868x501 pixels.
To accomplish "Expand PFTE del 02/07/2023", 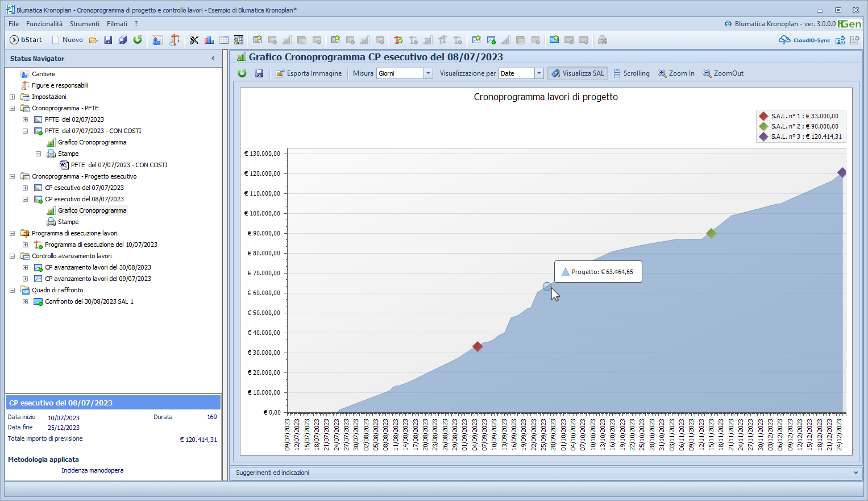I will tap(25, 119).
